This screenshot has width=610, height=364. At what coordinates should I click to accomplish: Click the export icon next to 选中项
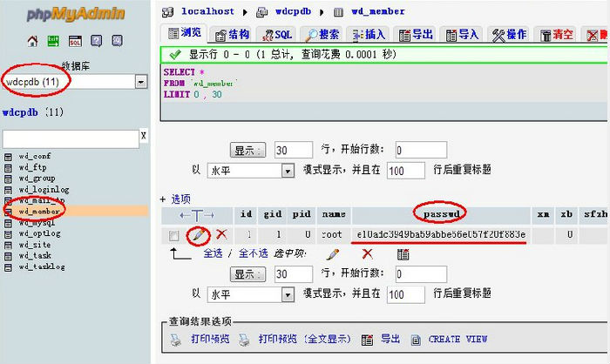coord(403,254)
